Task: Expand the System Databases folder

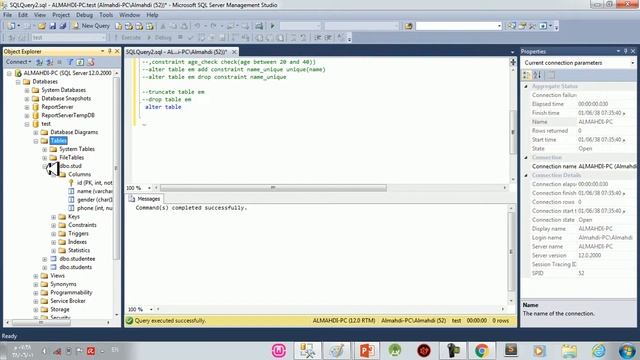Action: point(27,90)
